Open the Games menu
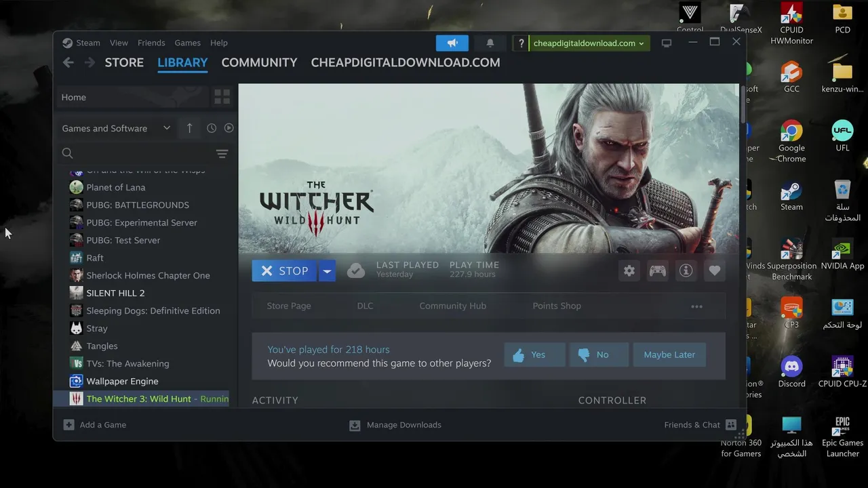The width and height of the screenshot is (868, 488). point(187,43)
